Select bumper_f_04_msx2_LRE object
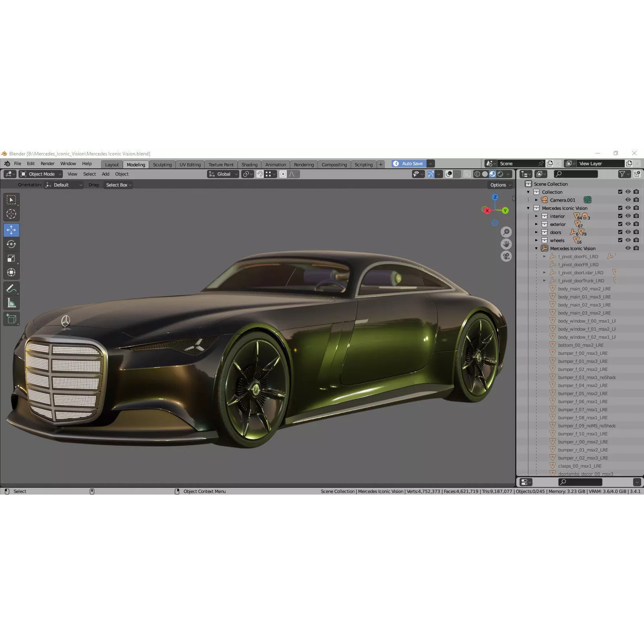Image resolution: width=644 pixels, height=644 pixels. 583,385
